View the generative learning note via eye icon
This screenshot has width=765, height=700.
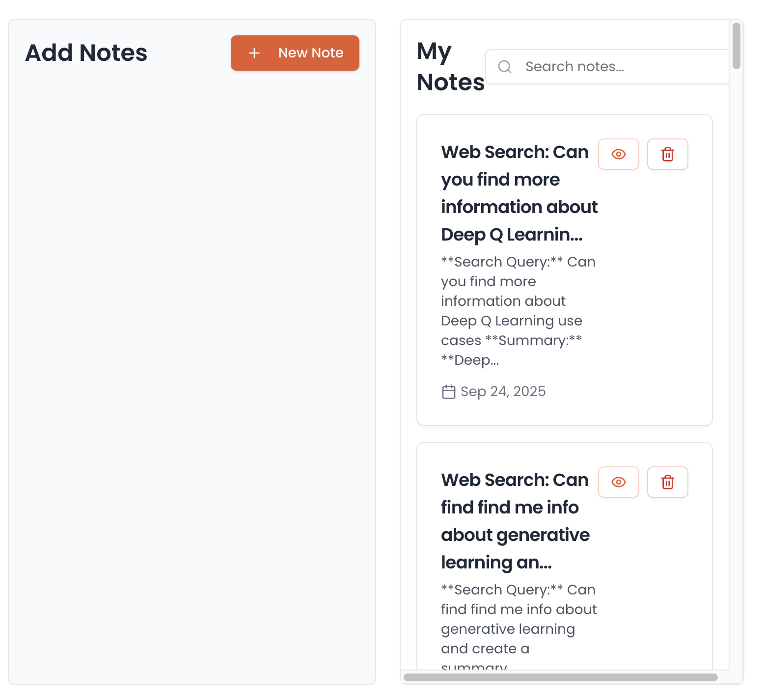(618, 482)
